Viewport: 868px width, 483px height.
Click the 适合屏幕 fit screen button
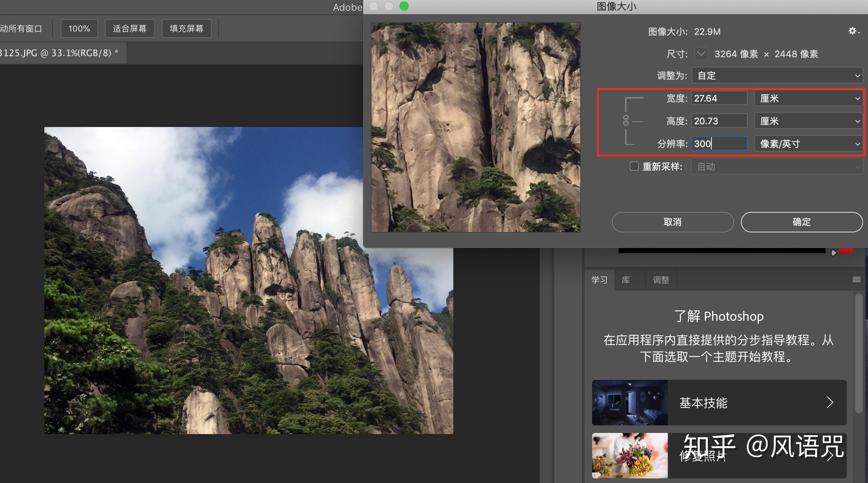pos(130,29)
